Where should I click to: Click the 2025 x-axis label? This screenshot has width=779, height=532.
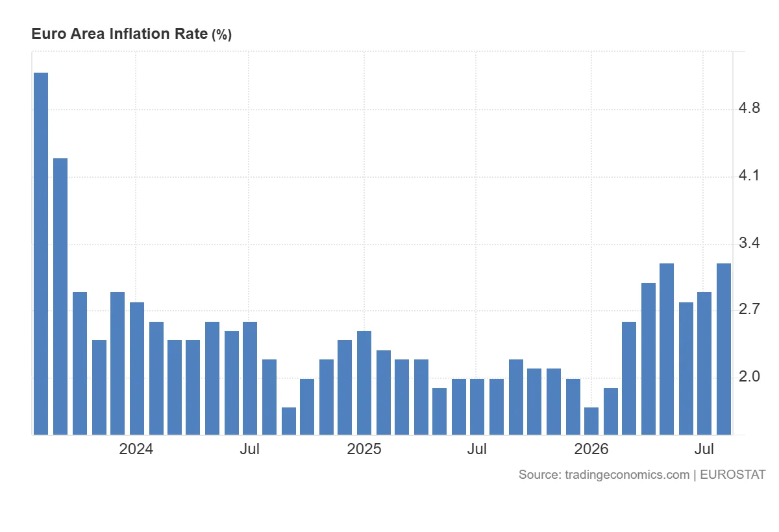(x=364, y=449)
